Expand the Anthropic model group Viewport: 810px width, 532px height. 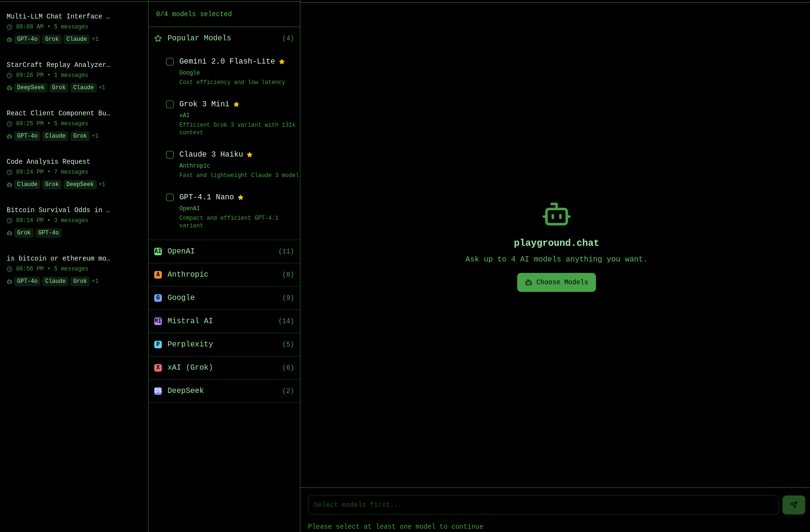click(224, 275)
